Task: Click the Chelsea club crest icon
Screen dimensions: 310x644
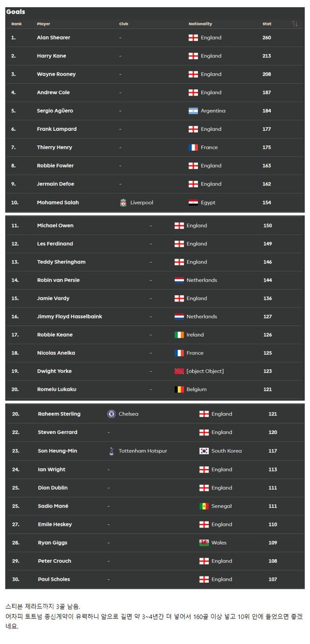Action: point(111,414)
